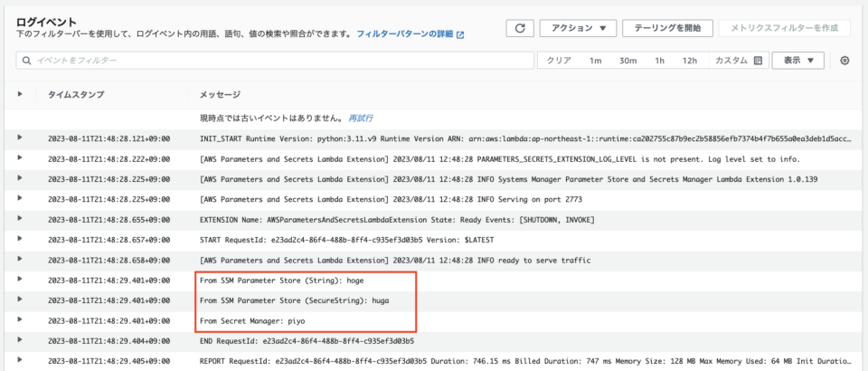Click the クリア filter button

[x=559, y=61]
